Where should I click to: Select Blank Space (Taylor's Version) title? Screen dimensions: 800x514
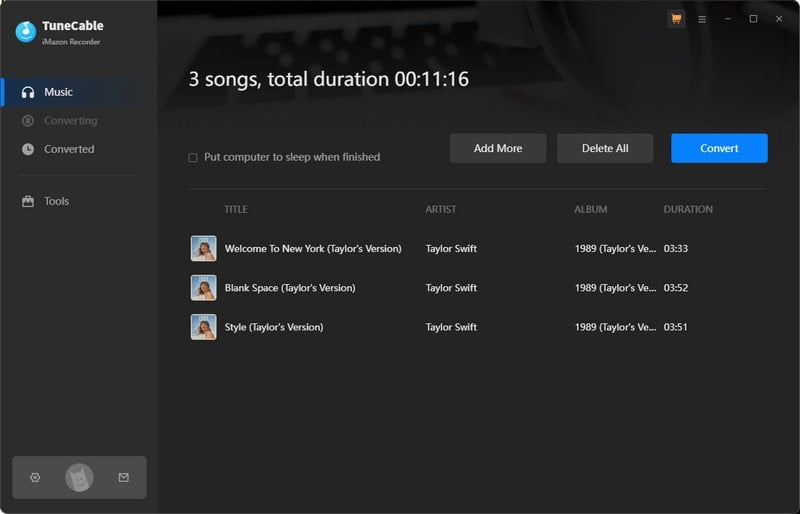tap(290, 288)
